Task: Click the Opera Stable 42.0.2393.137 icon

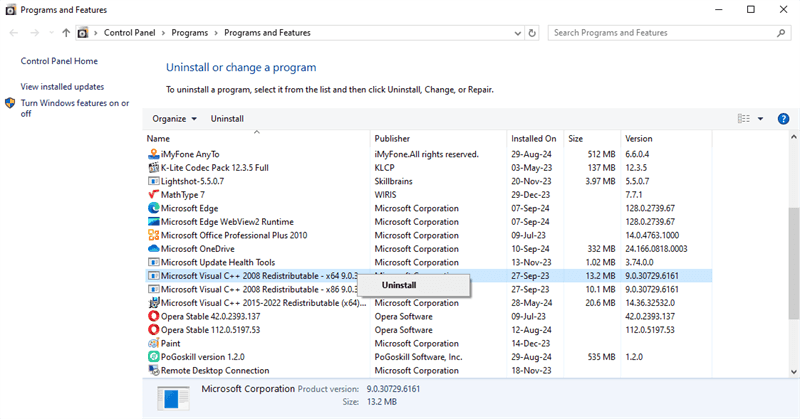Action: coord(153,316)
